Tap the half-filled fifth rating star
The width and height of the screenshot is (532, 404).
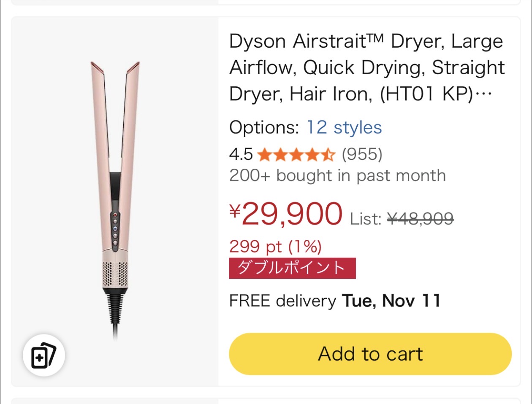click(328, 155)
